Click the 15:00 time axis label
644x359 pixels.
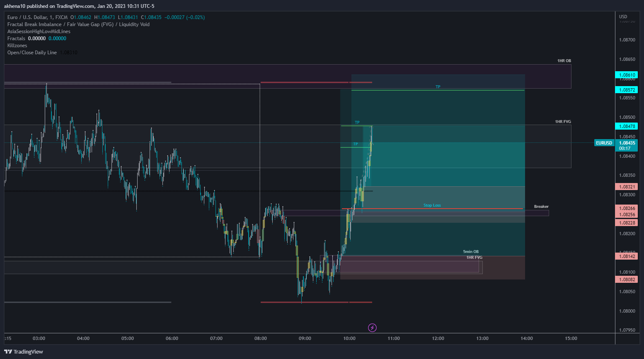(571, 338)
